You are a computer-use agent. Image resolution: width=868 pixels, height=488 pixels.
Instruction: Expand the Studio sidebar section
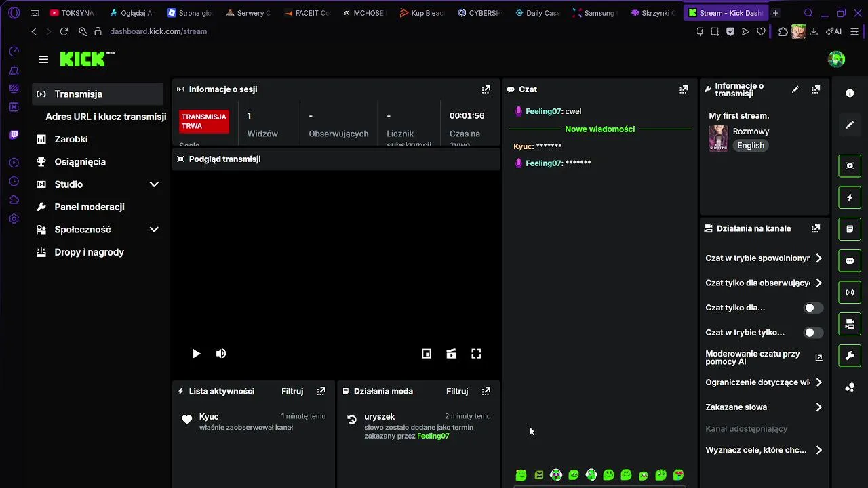(x=154, y=184)
